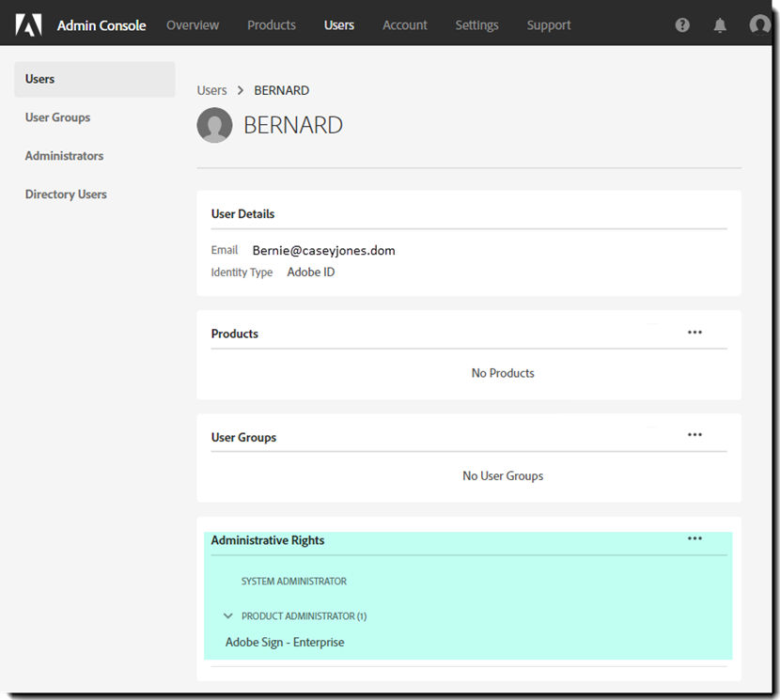Open the Products section more options menu
The height and width of the screenshot is (700, 780).
click(694, 333)
